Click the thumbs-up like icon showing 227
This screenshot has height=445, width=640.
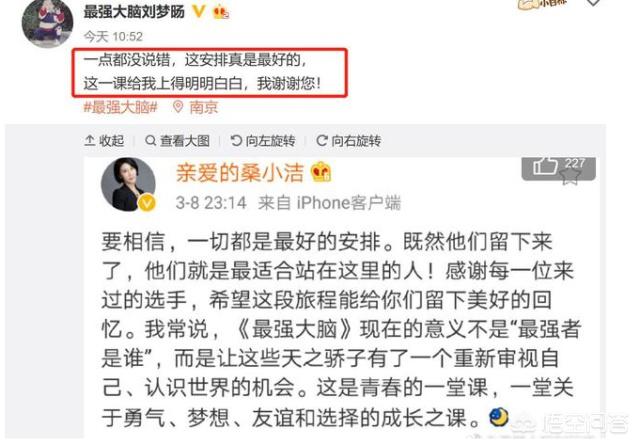545,166
